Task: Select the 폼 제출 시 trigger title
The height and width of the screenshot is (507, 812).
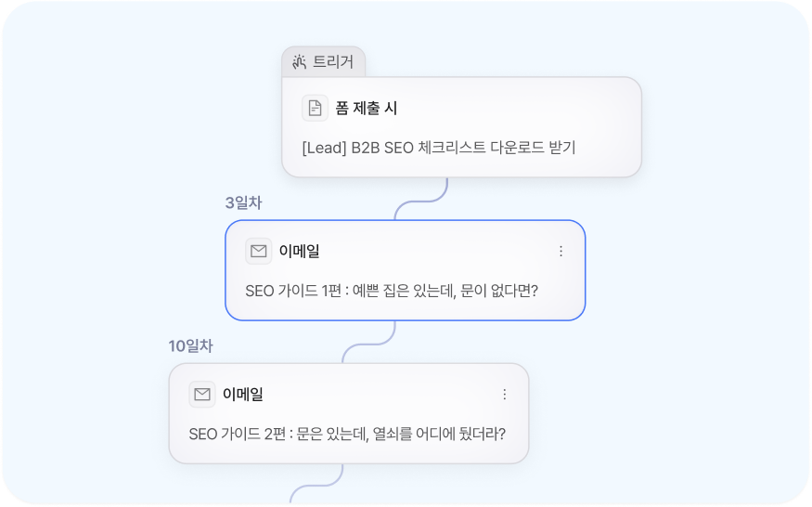Action: (367, 109)
